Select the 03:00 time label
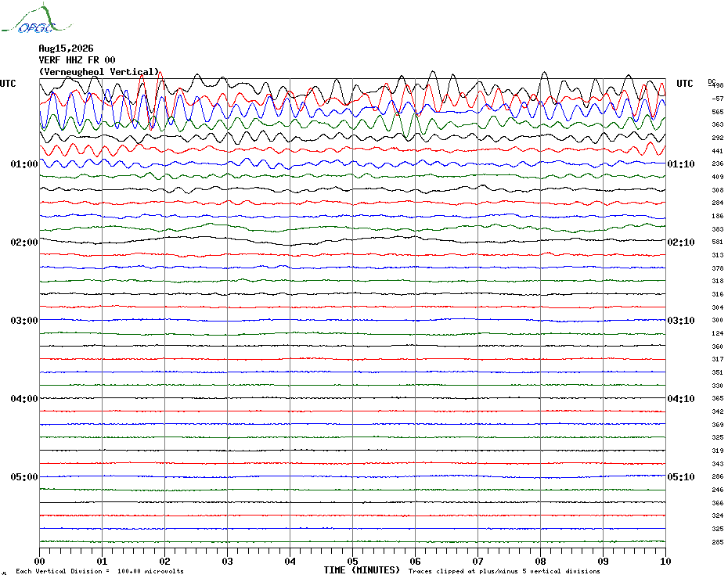This screenshot has width=728, height=582. click(x=24, y=321)
